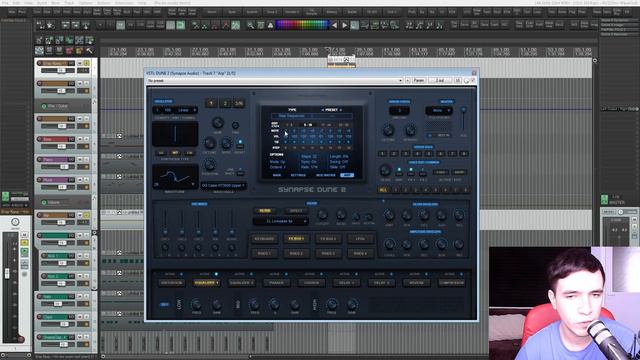
Task: Open the Track menu
Action: click(x=69, y=2)
